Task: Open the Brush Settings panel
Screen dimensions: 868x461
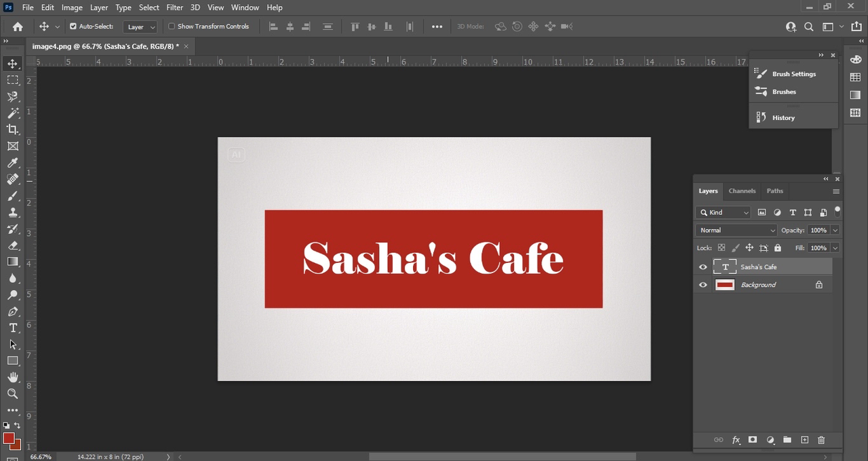Action: [x=793, y=74]
